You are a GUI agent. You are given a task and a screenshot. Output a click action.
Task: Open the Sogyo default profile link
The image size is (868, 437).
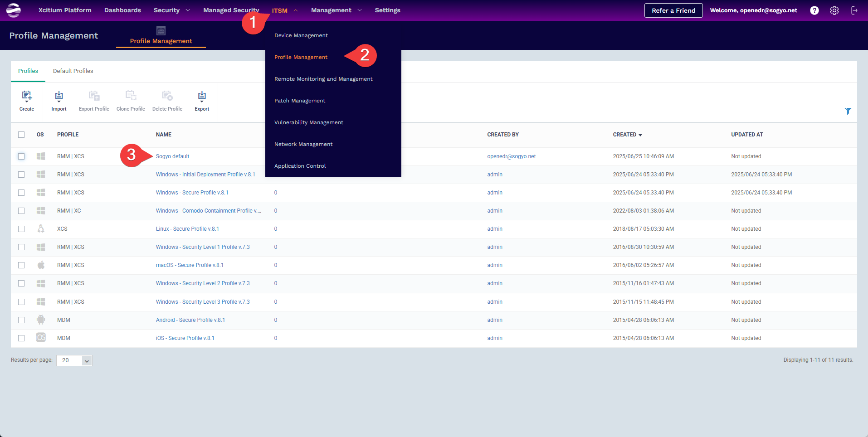173,156
